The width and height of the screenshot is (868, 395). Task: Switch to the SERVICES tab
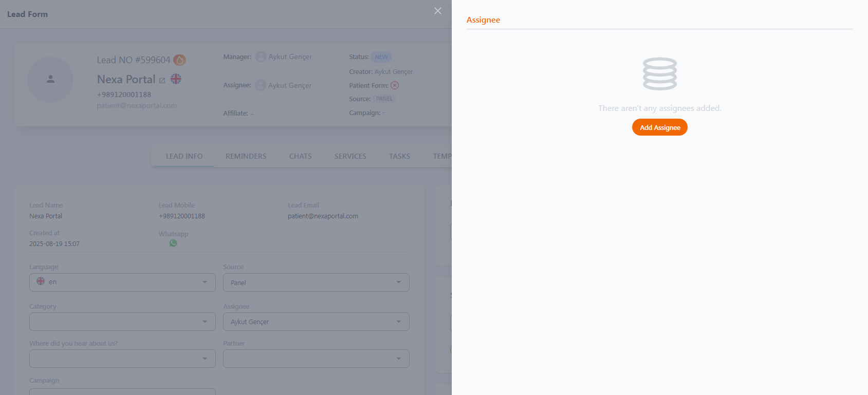tap(350, 156)
